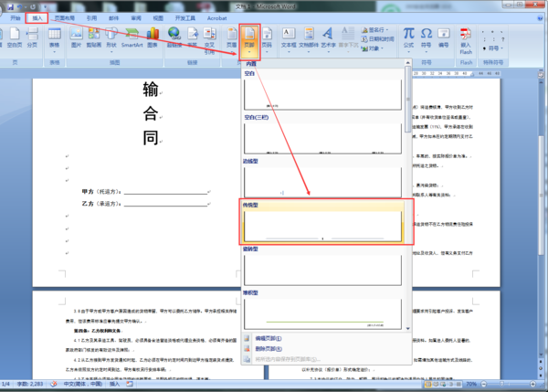Image resolution: width=548 pixels, height=392 pixels.
Task: Choose the Blank (空白) footer thumbnail
Action: click(322, 94)
